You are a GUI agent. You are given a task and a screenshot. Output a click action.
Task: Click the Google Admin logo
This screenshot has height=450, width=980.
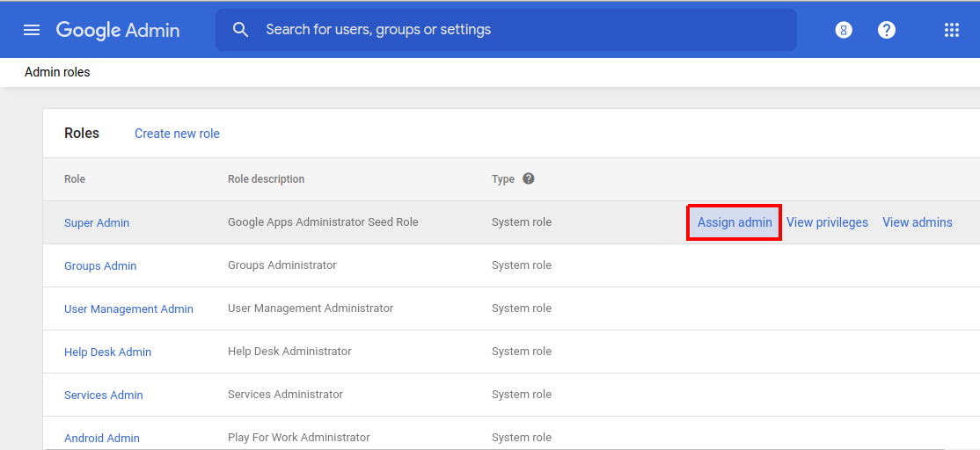118,30
